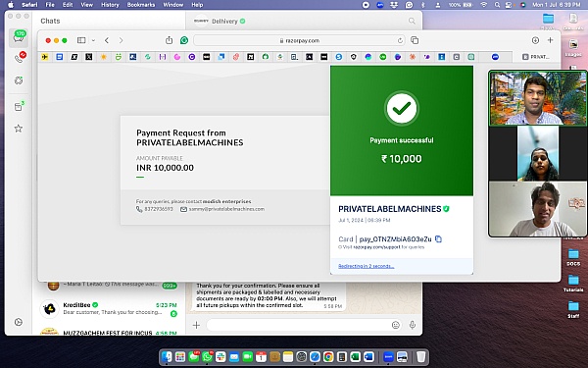Open Notes from the Dock

pos(288,356)
